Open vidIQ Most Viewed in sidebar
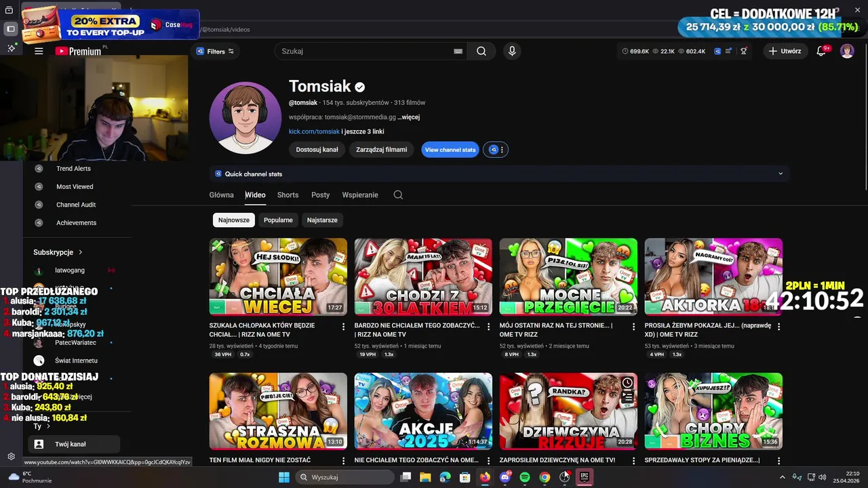Screen dimensions: 868x488 (75, 186)
